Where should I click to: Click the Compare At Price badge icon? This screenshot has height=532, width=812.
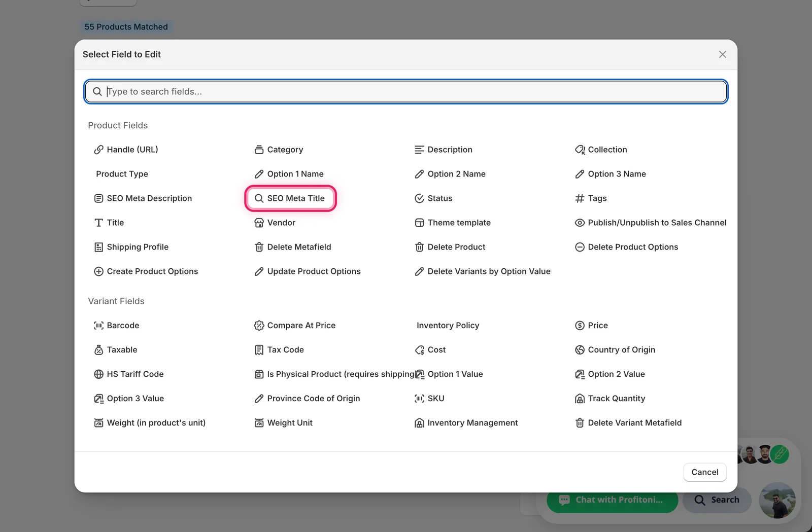coord(259,326)
